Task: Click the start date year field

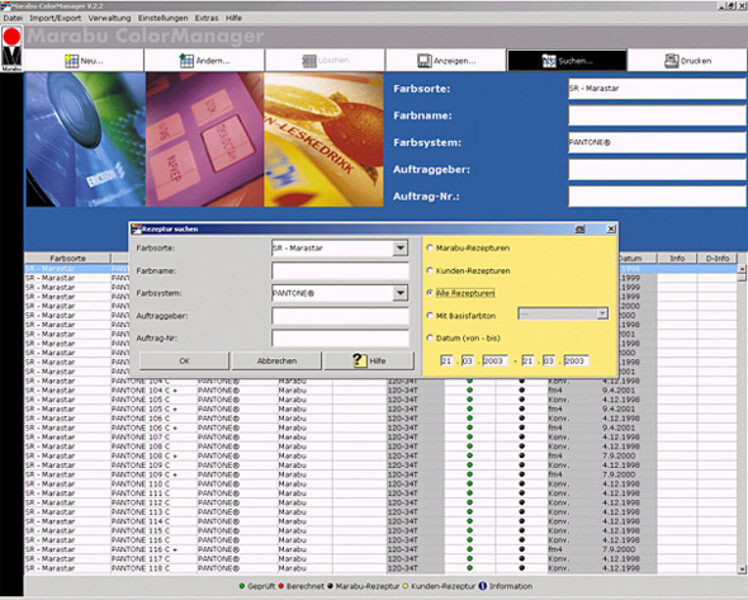Action: click(495, 361)
